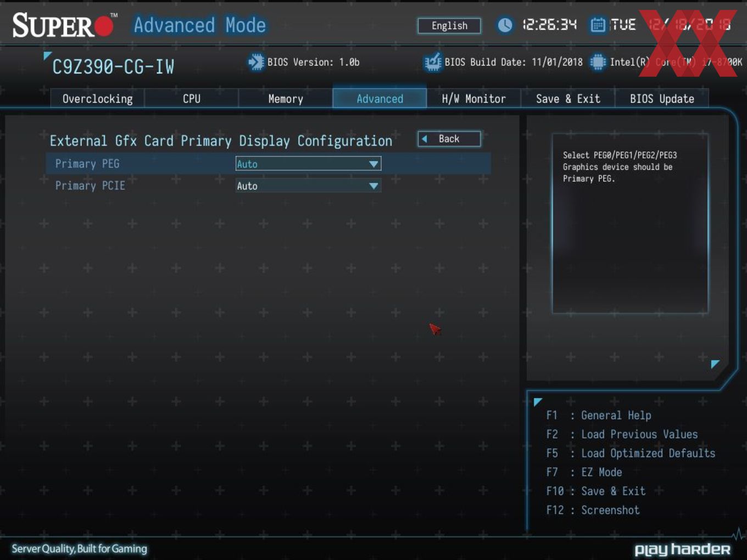This screenshot has height=560, width=747.
Task: Click F1 General Help entry
Action: click(x=599, y=416)
